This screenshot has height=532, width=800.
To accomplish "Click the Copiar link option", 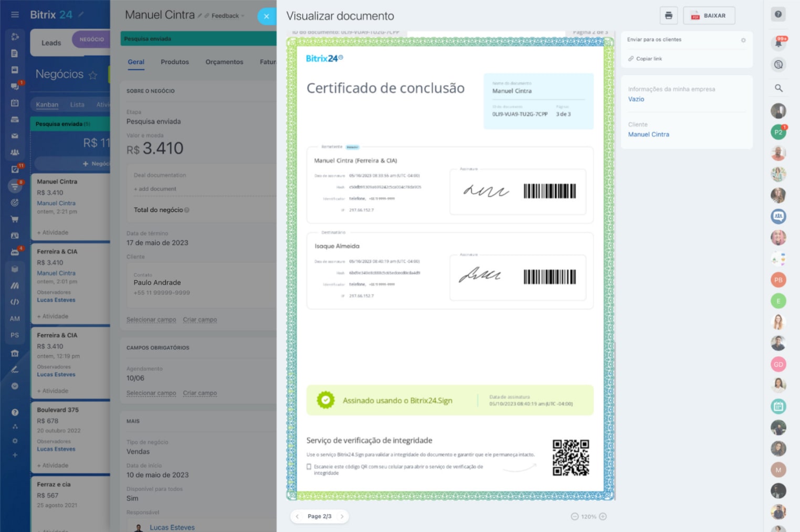I will click(x=648, y=59).
